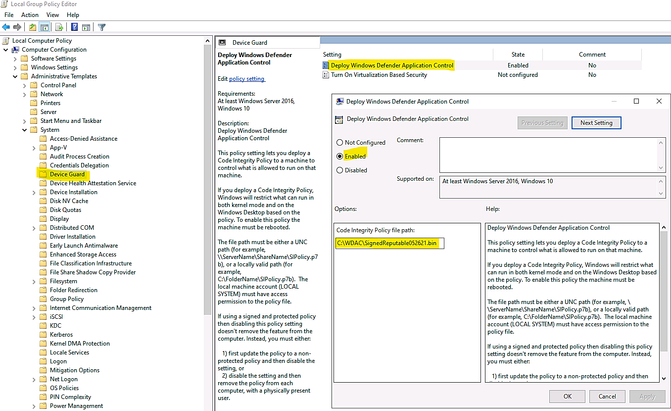Click the Disk Quotas folder icon
The width and height of the screenshot is (671, 411).
[x=43, y=210]
